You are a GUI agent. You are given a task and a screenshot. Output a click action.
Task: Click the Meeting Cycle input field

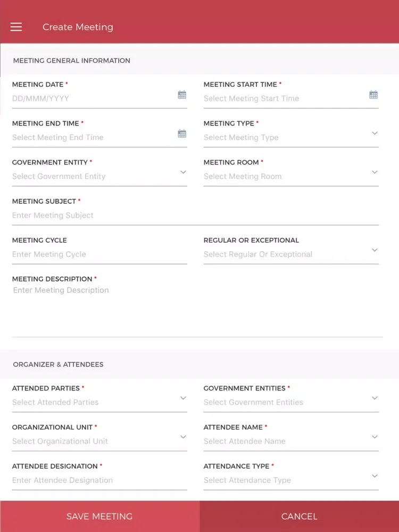click(99, 254)
